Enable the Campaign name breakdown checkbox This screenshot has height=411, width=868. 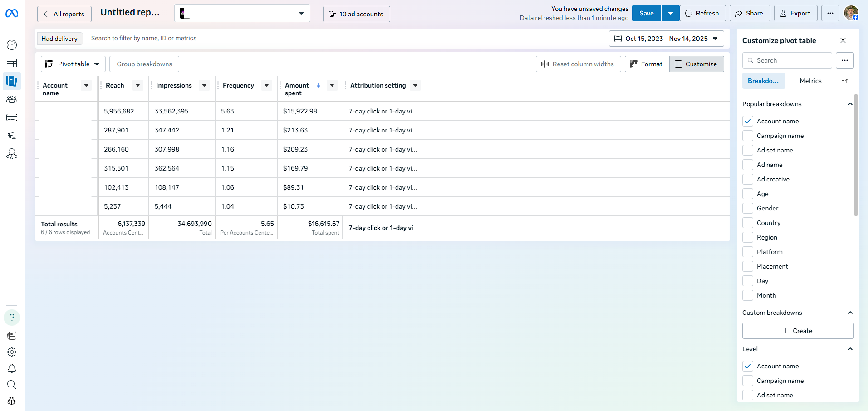tap(748, 136)
